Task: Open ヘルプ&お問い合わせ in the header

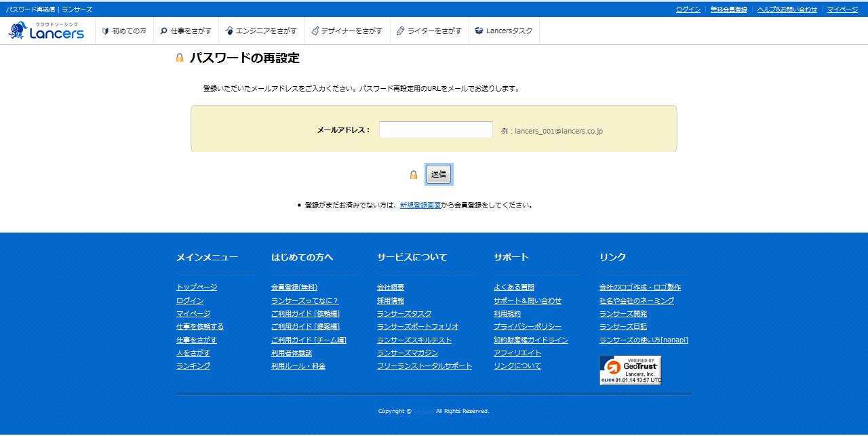Action: click(787, 9)
